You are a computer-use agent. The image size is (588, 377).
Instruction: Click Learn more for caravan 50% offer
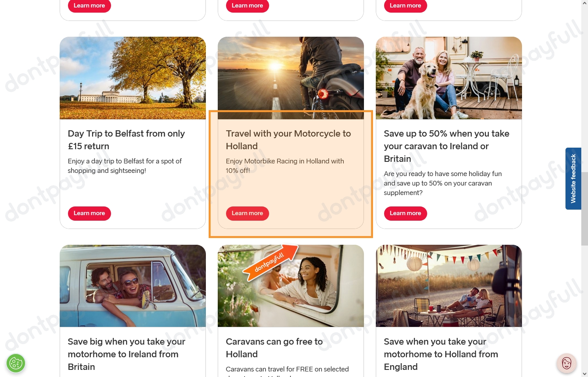(x=405, y=213)
